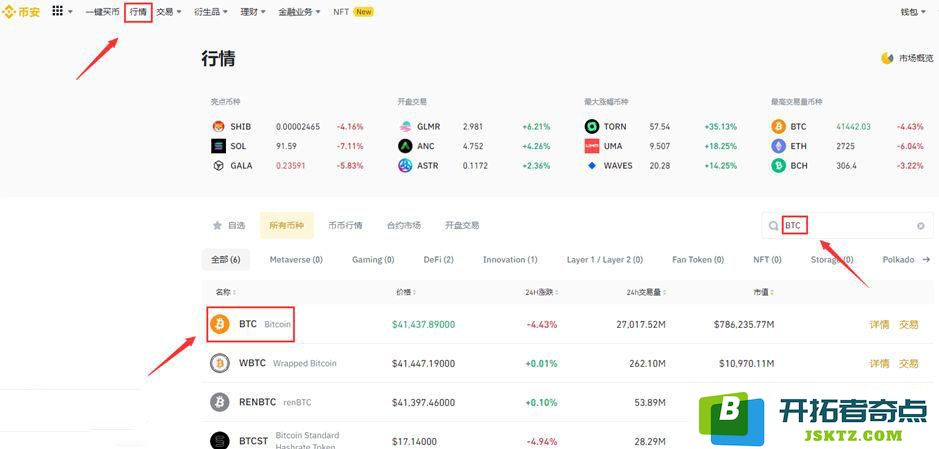The height and width of the screenshot is (449, 939).
Task: Open 交易 link for WBTC row
Action: click(x=908, y=363)
